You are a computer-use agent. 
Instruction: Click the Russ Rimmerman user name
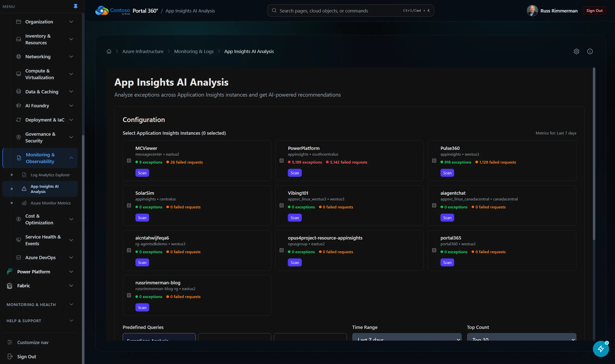coord(559,11)
